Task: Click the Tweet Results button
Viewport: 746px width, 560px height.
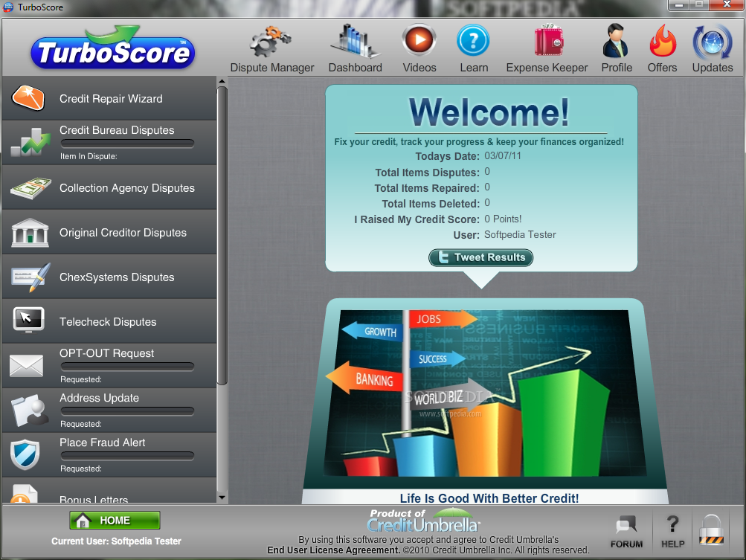Action: [480, 257]
